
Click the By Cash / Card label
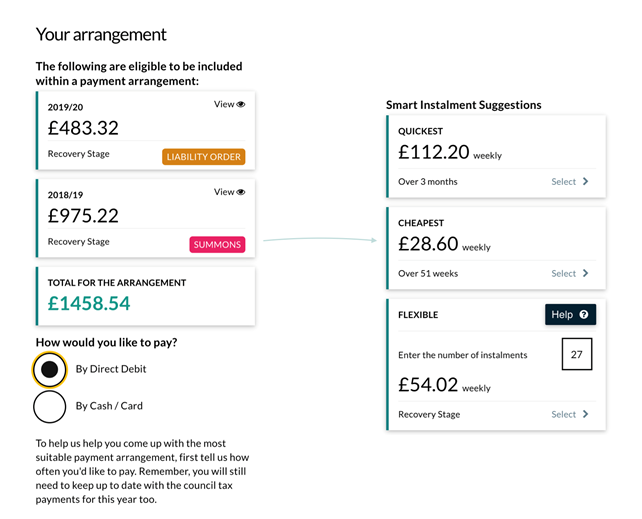109,406
